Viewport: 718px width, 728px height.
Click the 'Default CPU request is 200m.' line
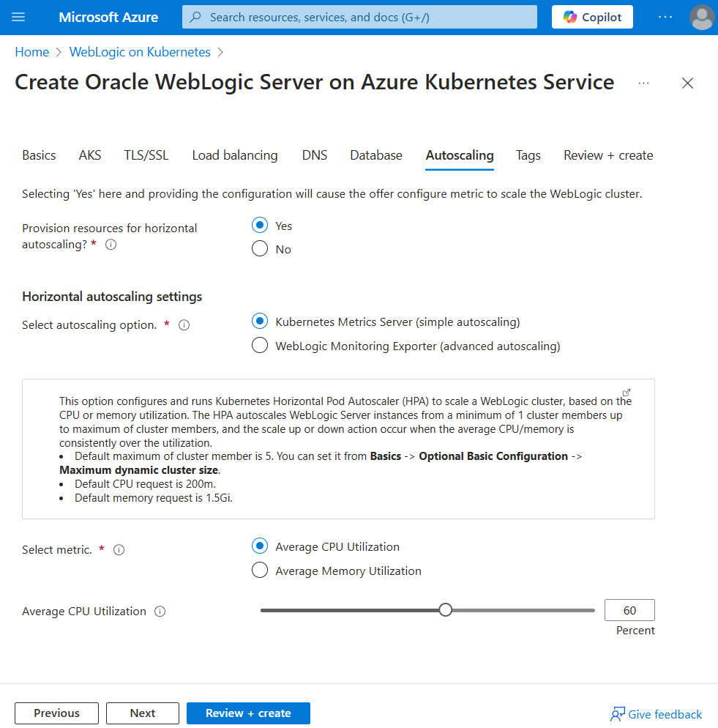click(145, 484)
